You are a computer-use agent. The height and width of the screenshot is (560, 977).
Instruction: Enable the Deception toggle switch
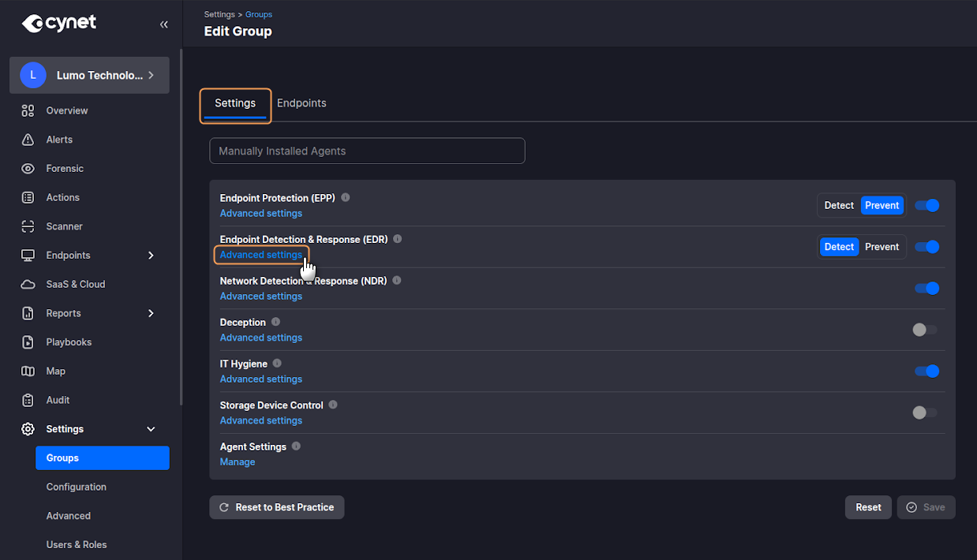925,330
